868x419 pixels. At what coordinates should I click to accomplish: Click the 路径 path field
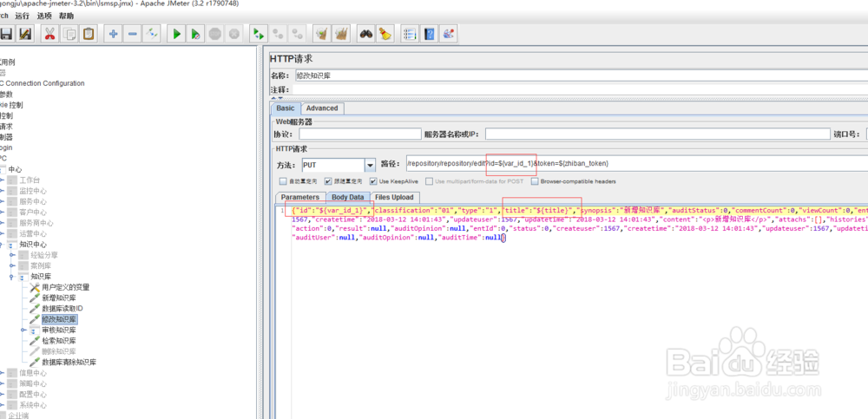(636, 164)
